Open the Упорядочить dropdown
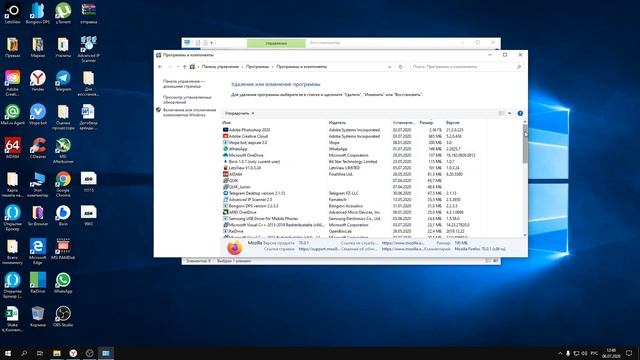The width and height of the screenshot is (640, 360). tap(240, 113)
